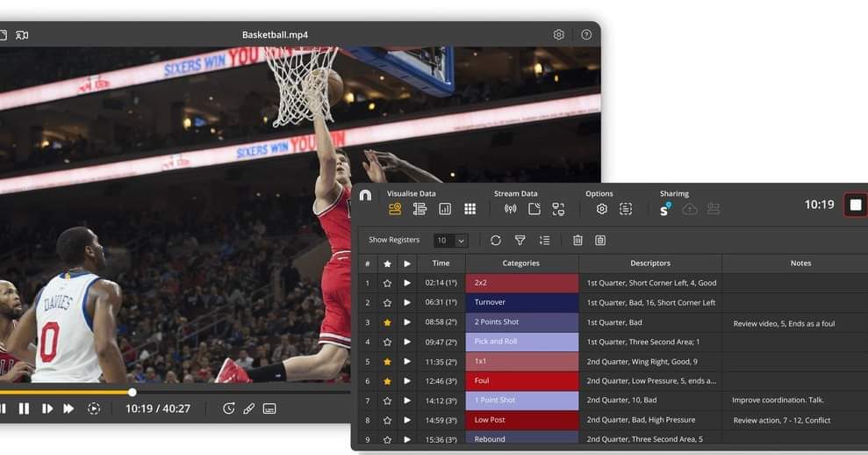The image size is (868, 455).
Task: Open the bar chart dashboard icon
Action: [x=444, y=209]
